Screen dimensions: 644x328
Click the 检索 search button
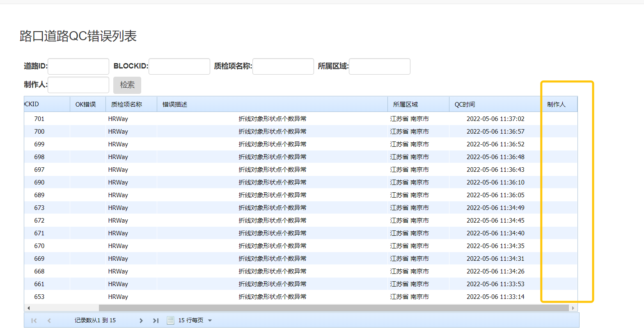127,85
